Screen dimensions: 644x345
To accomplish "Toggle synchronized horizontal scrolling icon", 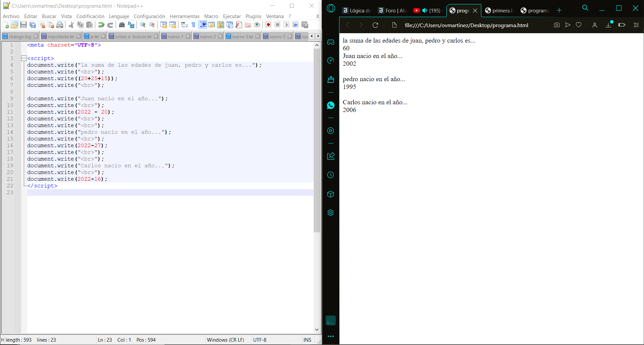I will pyautogui.click(x=173, y=25).
